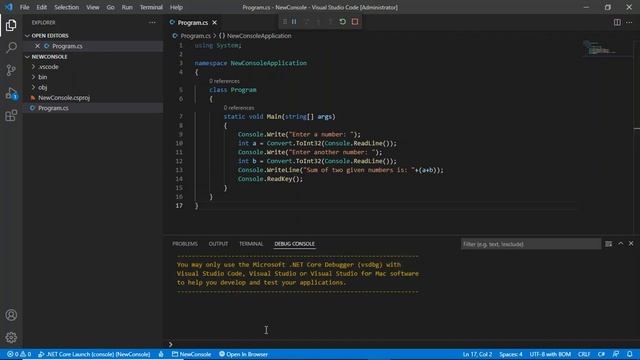The height and width of the screenshot is (360, 640).
Task: Click the debug console input prompt
Action: 402,344
